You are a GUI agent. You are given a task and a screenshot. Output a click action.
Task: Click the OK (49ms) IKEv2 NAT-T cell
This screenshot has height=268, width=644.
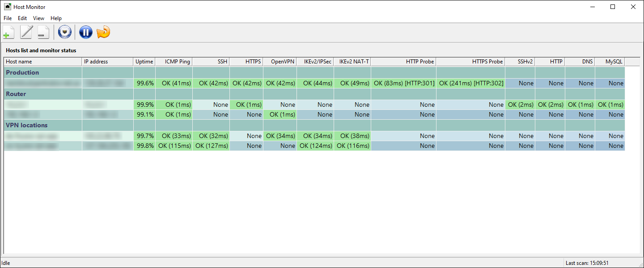[x=352, y=83]
